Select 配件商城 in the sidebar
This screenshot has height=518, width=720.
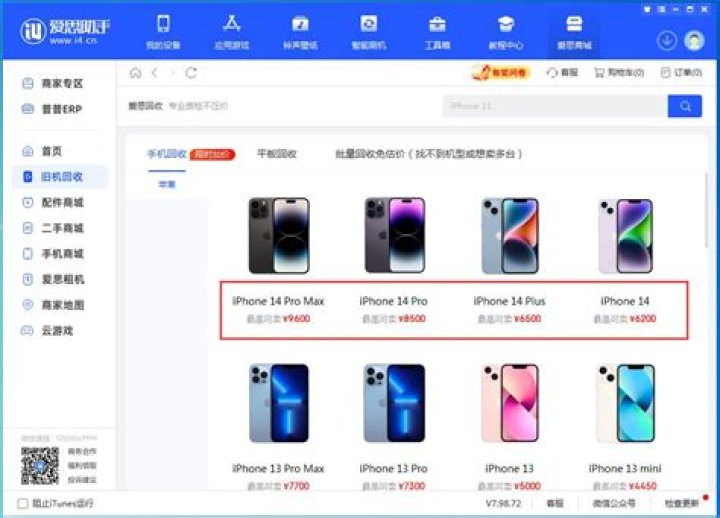61,202
